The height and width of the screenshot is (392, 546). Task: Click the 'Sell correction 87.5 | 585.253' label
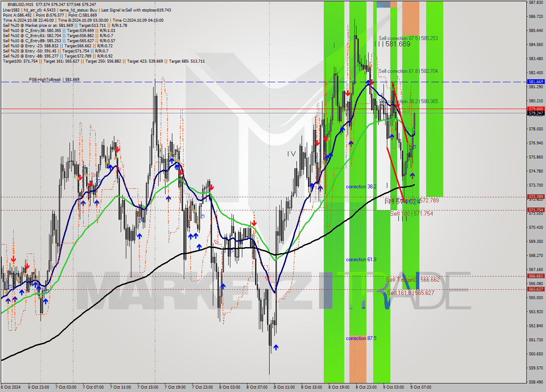click(408, 38)
